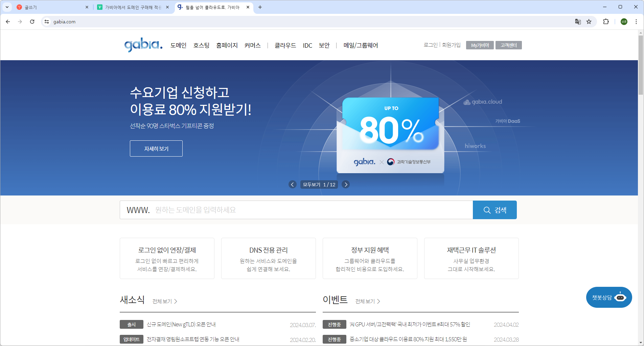Open the 도메인 menu
The image size is (644, 346).
click(x=179, y=45)
